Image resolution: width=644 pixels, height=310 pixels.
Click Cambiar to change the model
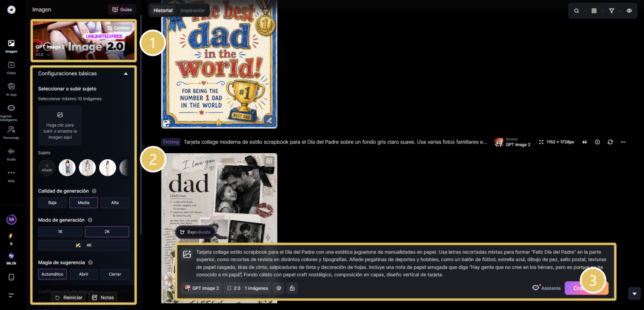[118, 28]
